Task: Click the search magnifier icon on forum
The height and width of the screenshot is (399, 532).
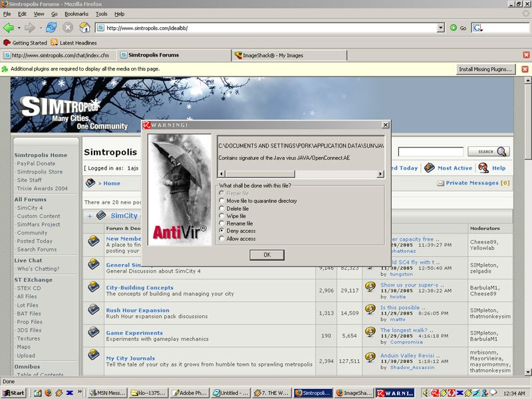Action: pos(502,152)
